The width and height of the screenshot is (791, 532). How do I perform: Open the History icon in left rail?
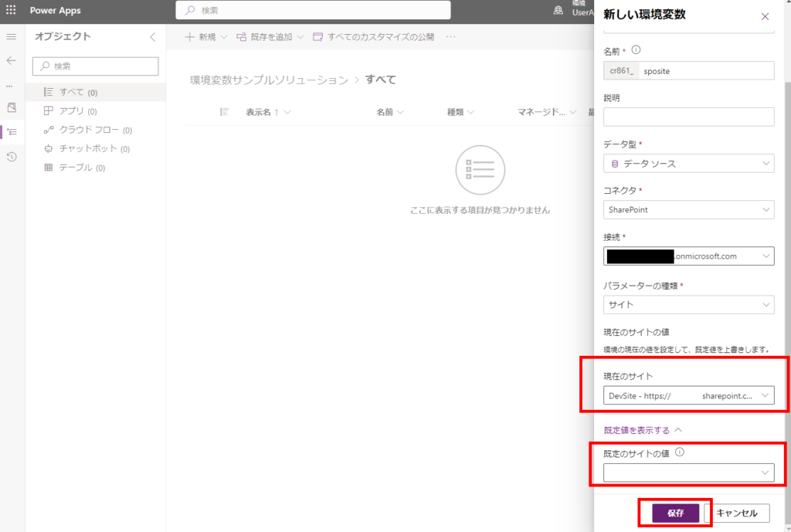12,157
